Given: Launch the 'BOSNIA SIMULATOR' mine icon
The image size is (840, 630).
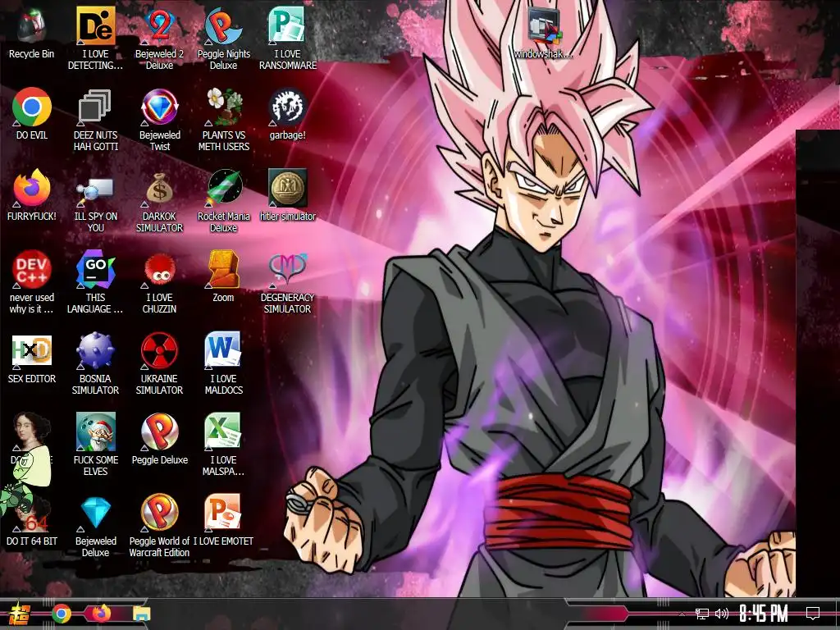Looking at the screenshot, I should [x=95, y=351].
